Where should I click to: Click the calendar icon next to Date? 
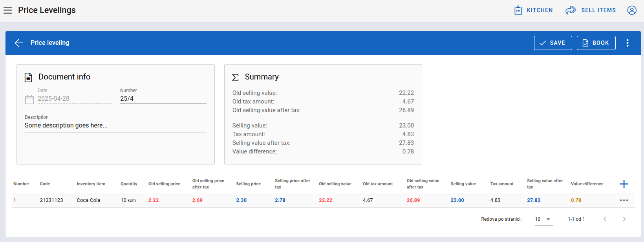pos(29,100)
